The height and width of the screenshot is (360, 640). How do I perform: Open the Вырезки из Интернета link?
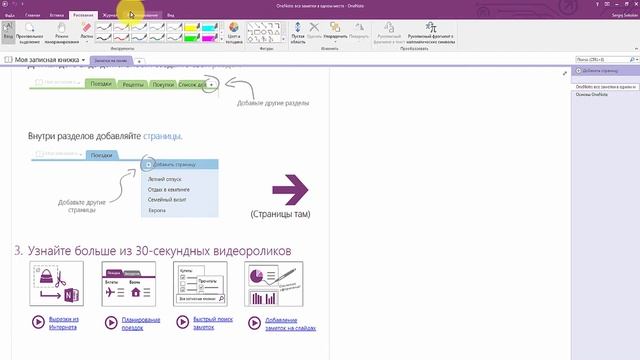tap(63, 323)
